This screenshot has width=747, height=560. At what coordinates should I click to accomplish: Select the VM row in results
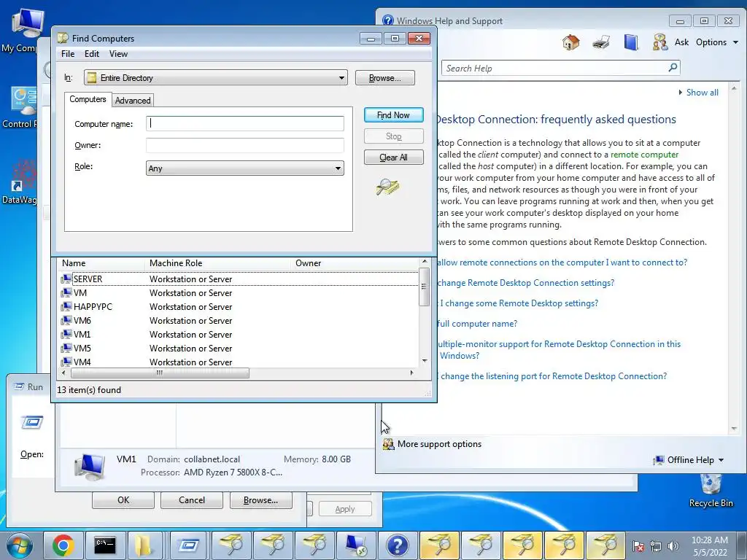coord(239,293)
